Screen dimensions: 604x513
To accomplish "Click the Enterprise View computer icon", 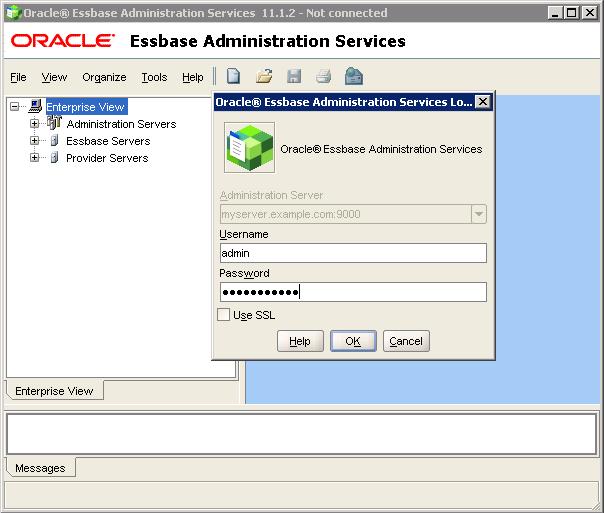I will (35, 106).
